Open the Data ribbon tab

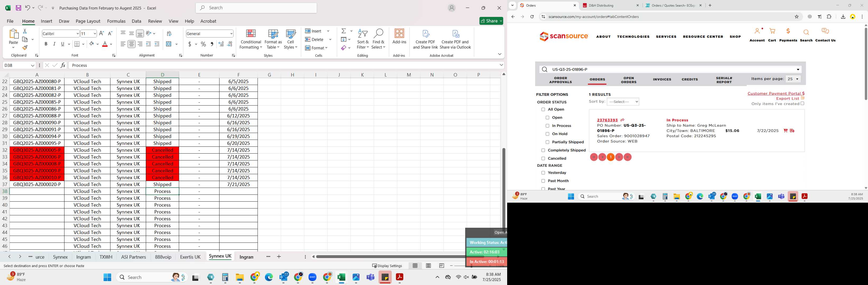tap(137, 21)
